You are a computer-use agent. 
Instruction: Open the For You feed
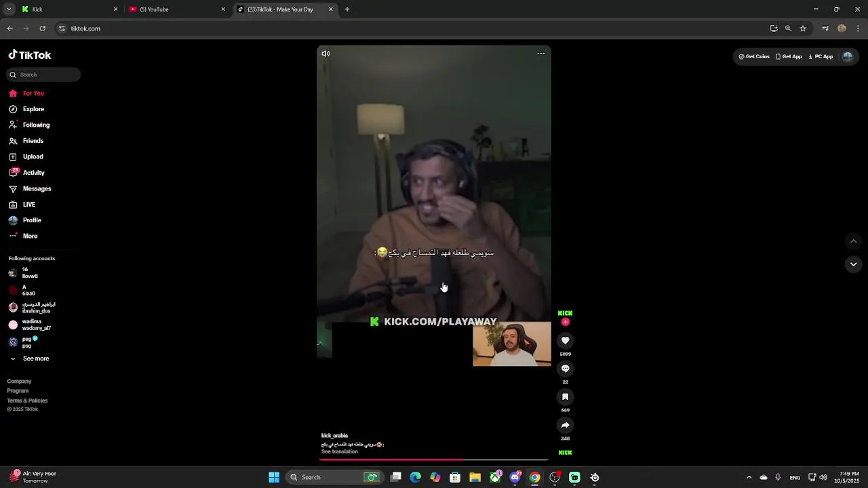(x=26, y=94)
